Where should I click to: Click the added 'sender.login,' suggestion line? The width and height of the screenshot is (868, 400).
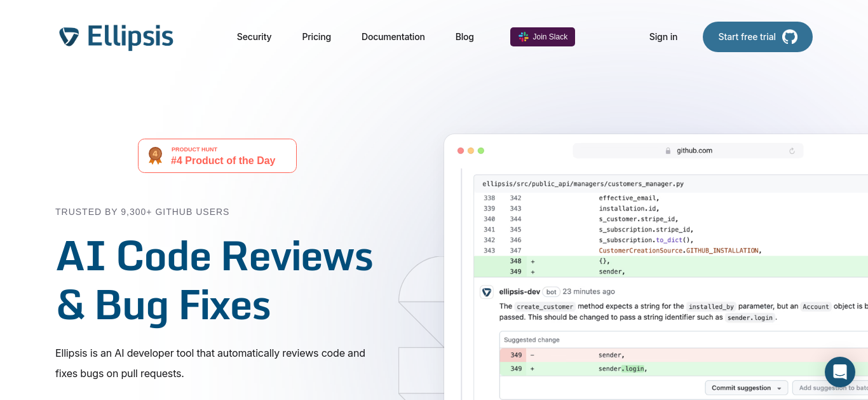(x=684, y=369)
